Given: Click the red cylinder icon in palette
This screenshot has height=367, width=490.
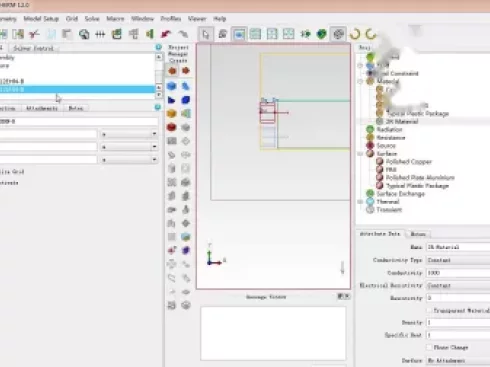Looking at the screenshot, I should tap(172, 127).
